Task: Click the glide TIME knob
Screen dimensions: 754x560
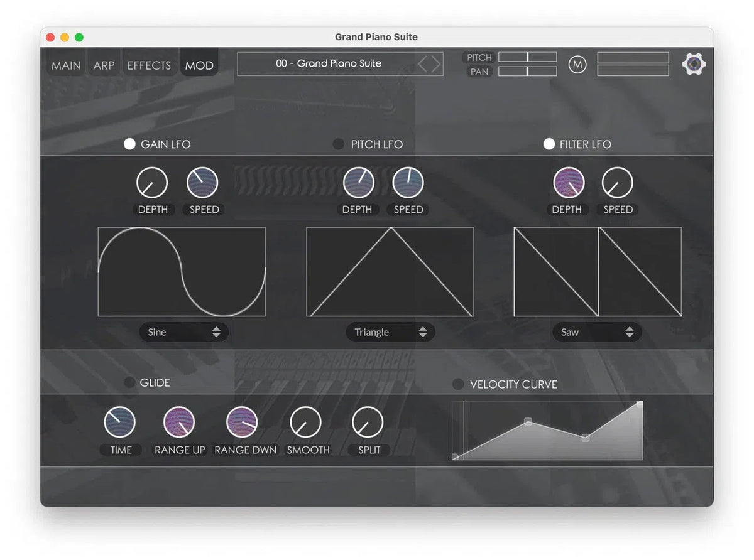Action: (x=120, y=422)
